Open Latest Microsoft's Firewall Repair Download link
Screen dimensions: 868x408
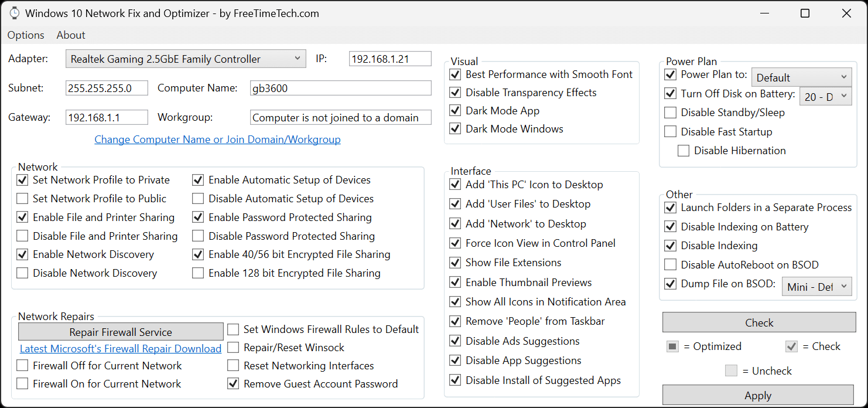pos(119,348)
